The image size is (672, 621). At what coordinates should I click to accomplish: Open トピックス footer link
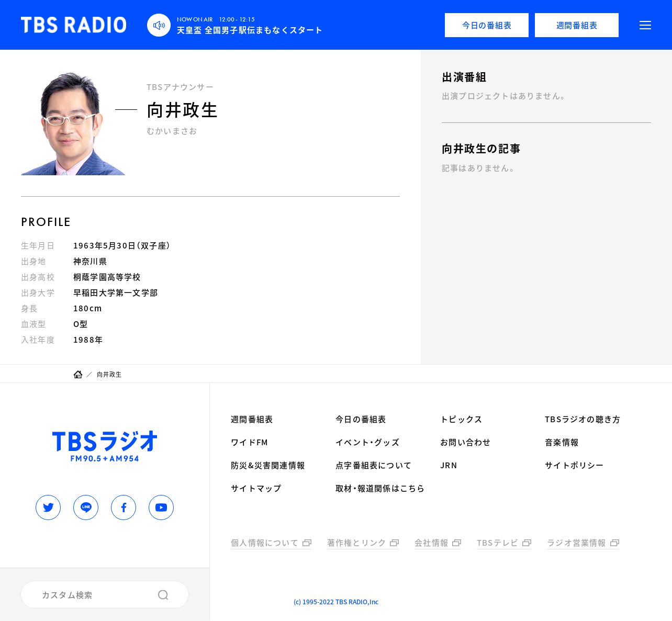click(461, 420)
